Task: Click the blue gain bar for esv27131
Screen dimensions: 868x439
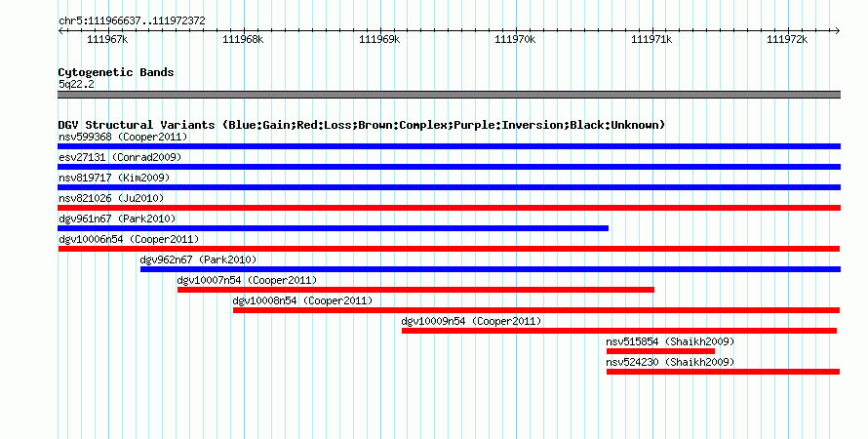Action: (x=449, y=167)
